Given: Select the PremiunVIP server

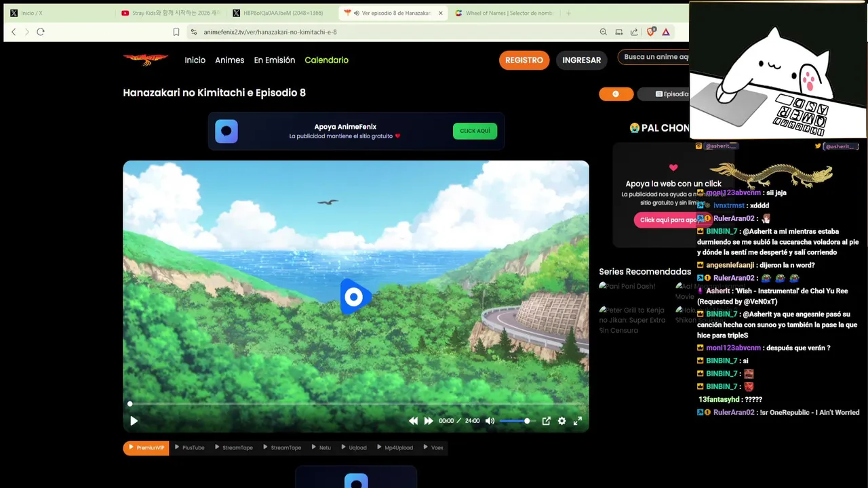Looking at the screenshot, I should 146,448.
